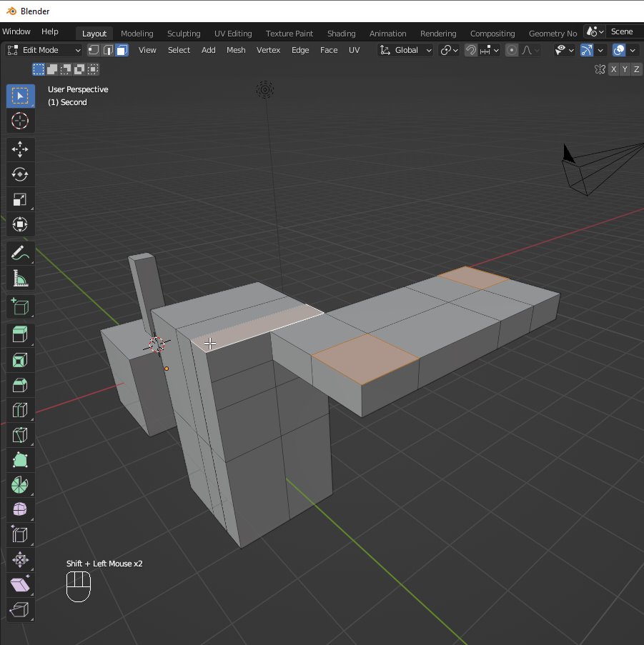This screenshot has width=644, height=645.
Task: Select the Move tool
Action: coord(20,149)
